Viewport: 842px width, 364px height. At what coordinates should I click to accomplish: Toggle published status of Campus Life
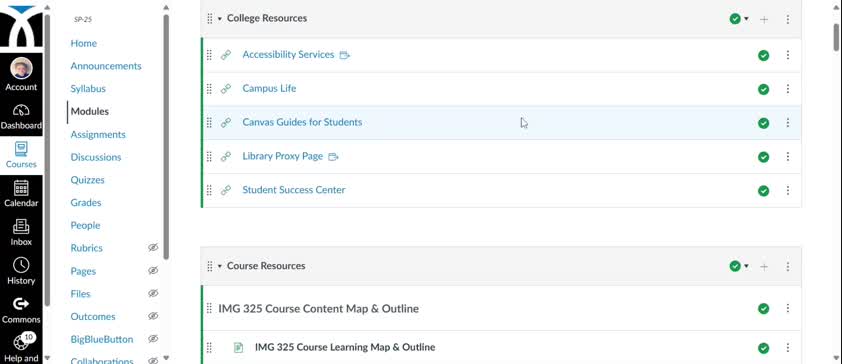point(763,89)
